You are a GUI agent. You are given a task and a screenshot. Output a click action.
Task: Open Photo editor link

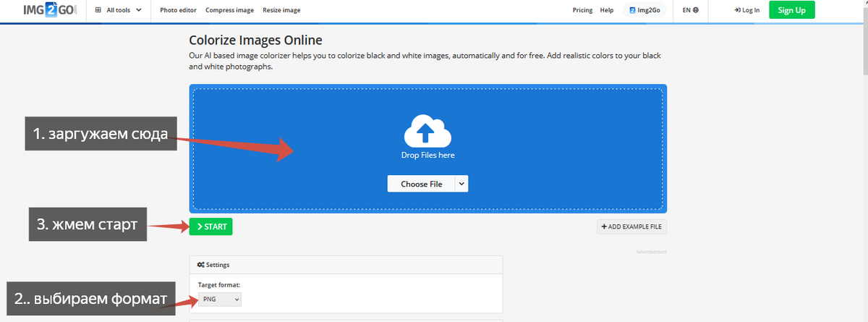point(179,10)
